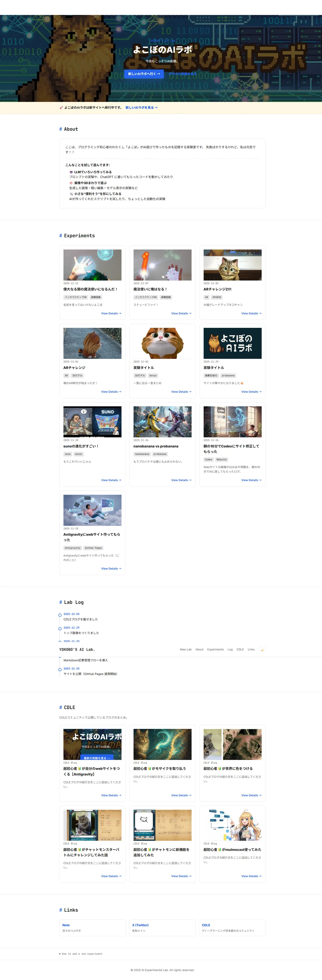Click the YOKOBO'S AI Lab. site logo
The image size is (322, 980).
pos(77,649)
